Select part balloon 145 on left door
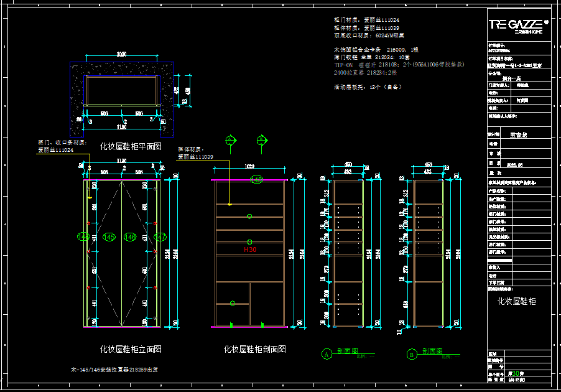 click(109, 237)
